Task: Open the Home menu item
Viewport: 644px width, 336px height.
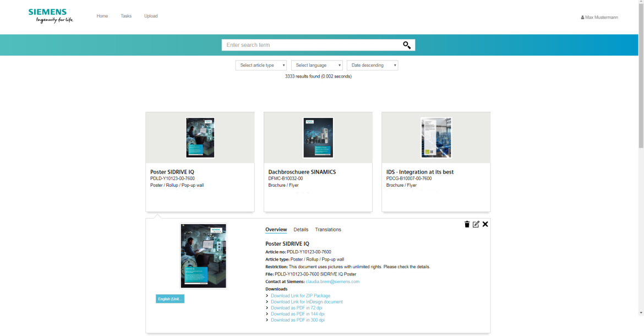Action: click(102, 16)
